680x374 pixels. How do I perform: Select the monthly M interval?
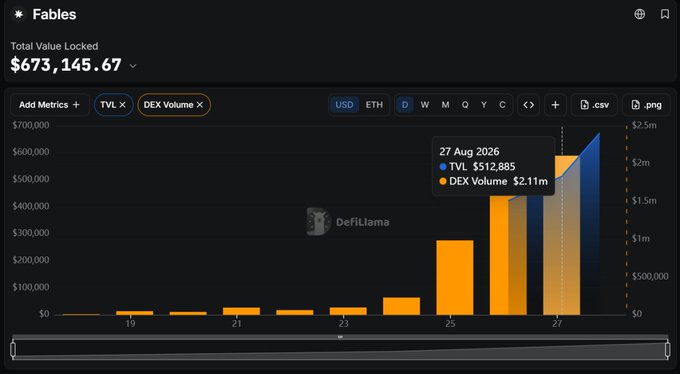[x=445, y=105]
